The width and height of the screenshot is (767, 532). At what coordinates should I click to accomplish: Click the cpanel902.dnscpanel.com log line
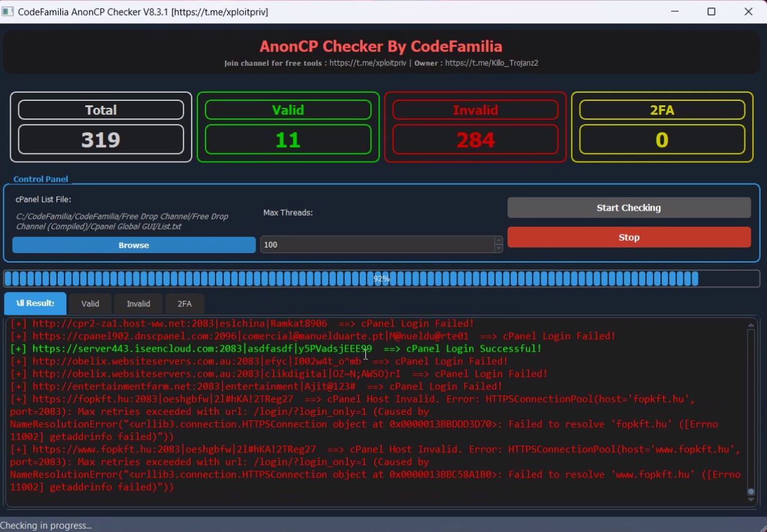coord(313,336)
